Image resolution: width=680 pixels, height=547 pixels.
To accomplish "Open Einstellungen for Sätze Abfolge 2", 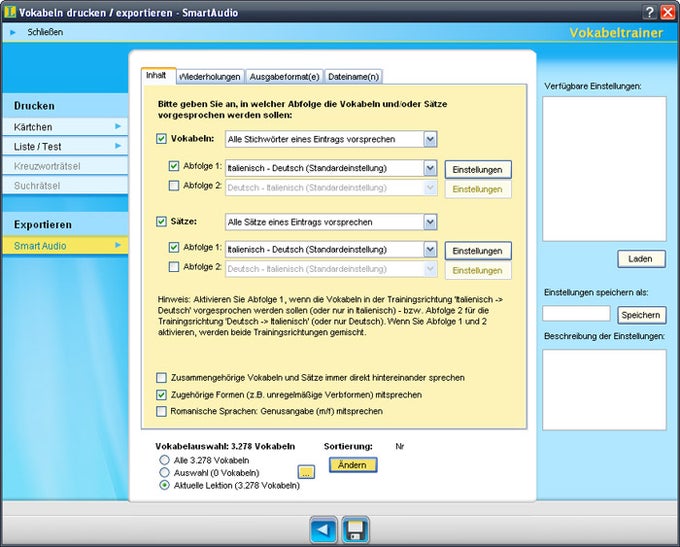I will (478, 270).
